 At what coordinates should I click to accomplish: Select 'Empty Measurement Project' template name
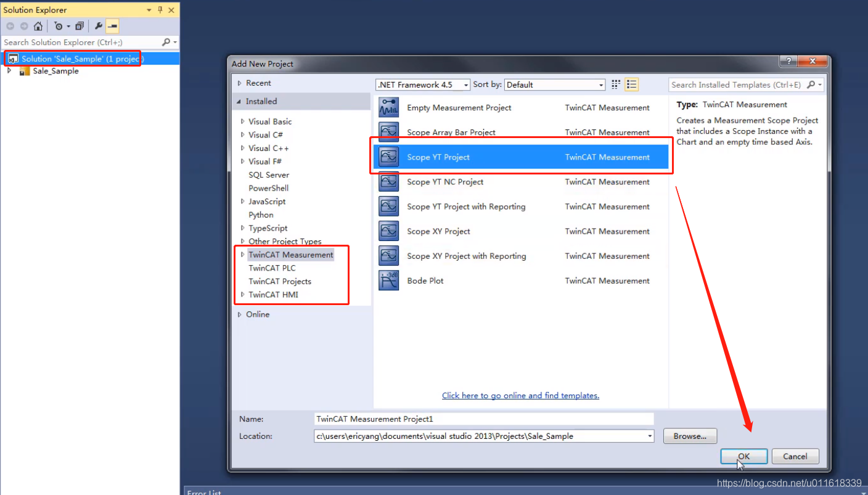click(x=459, y=108)
